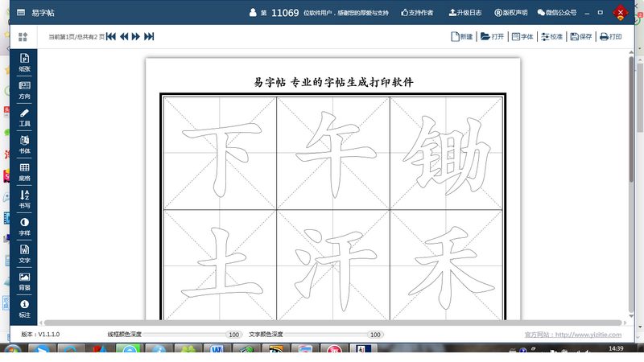Open the 升级日志 upgrade log

coord(465,13)
